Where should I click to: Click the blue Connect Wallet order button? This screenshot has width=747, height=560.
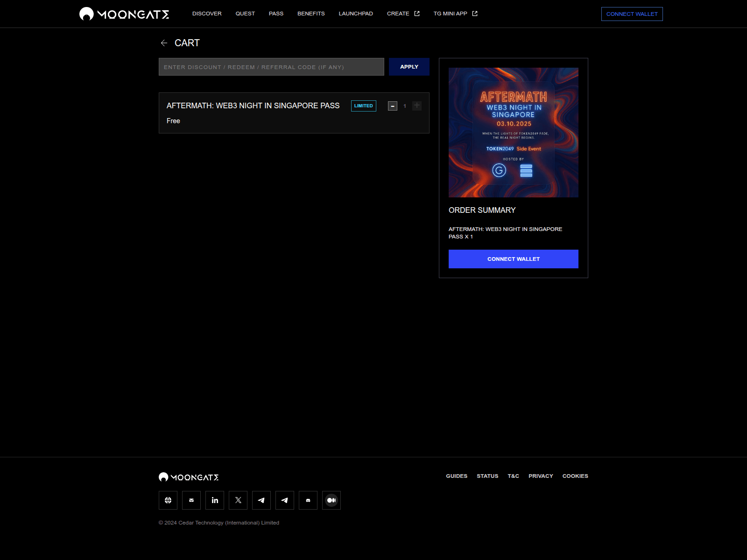(514, 259)
